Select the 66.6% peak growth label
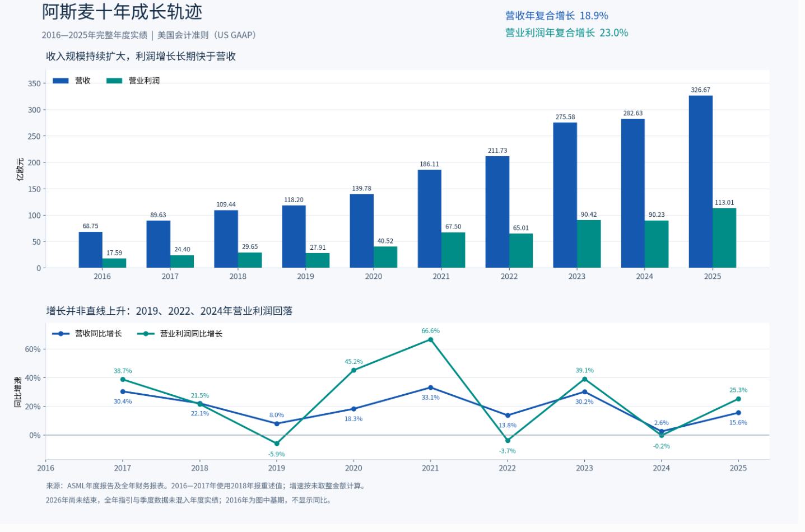 tap(431, 331)
